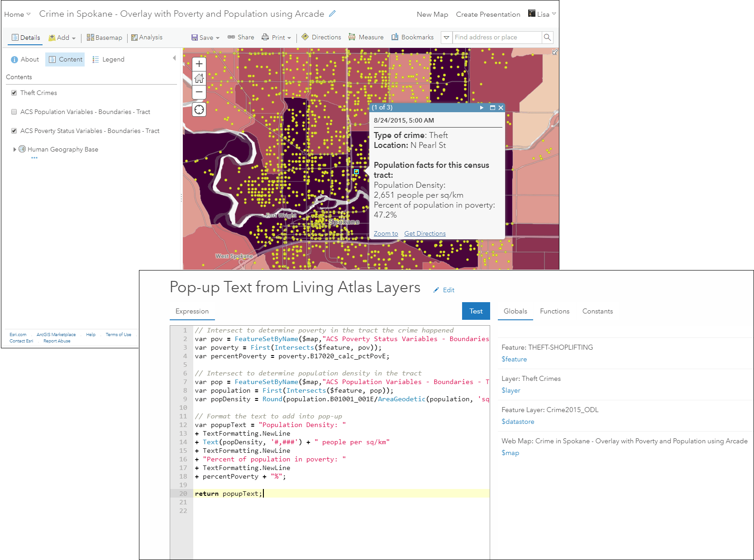Insert the $feature global

coord(514,359)
